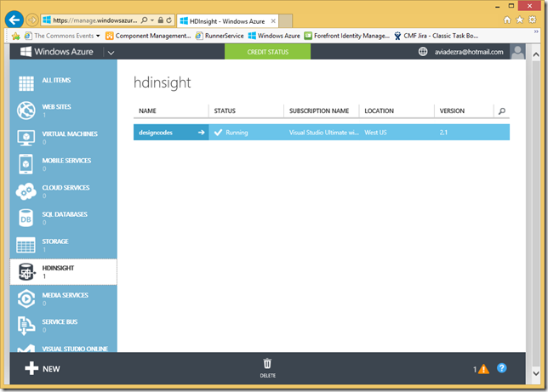This screenshot has height=392, width=548.
Task: Open the blue help question mark
Action: click(x=502, y=368)
